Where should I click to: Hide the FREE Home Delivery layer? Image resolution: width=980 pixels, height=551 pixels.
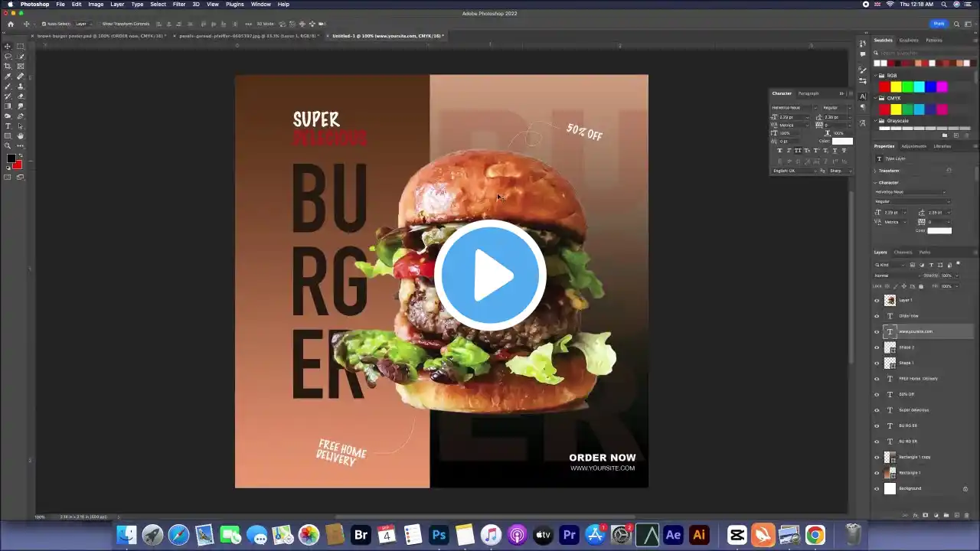coord(877,379)
